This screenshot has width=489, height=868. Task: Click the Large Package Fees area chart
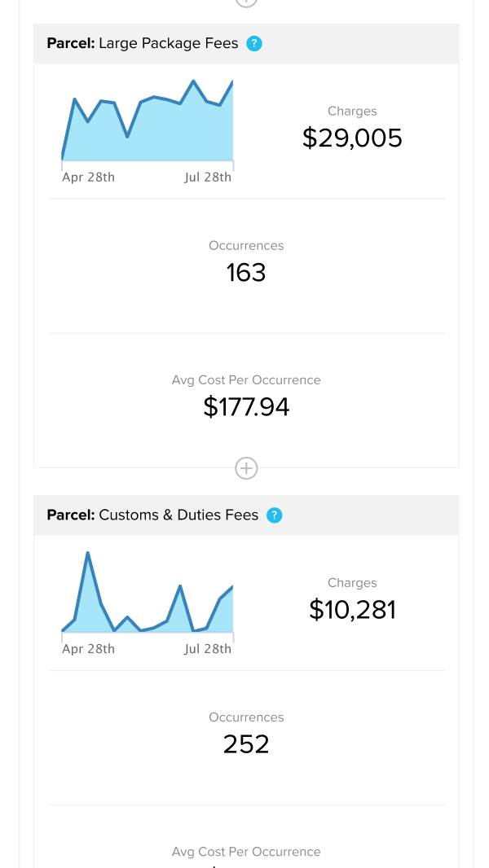pyautogui.click(x=148, y=121)
